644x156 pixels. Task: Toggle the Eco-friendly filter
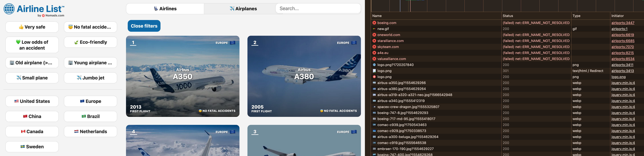91,42
